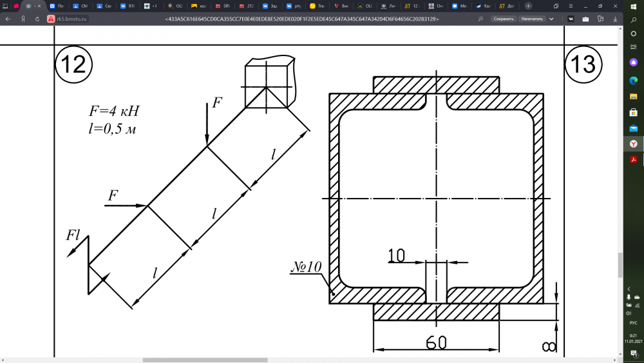Open a new browser tab
Image resolution: width=644 pixels, height=363 pixels.
click(x=529, y=6)
